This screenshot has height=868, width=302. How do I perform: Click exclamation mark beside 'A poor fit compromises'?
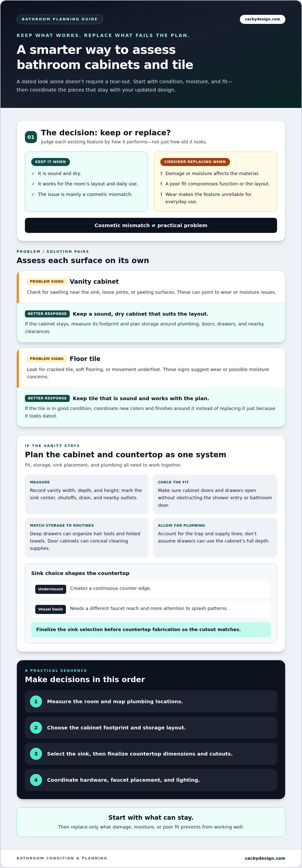(162, 184)
